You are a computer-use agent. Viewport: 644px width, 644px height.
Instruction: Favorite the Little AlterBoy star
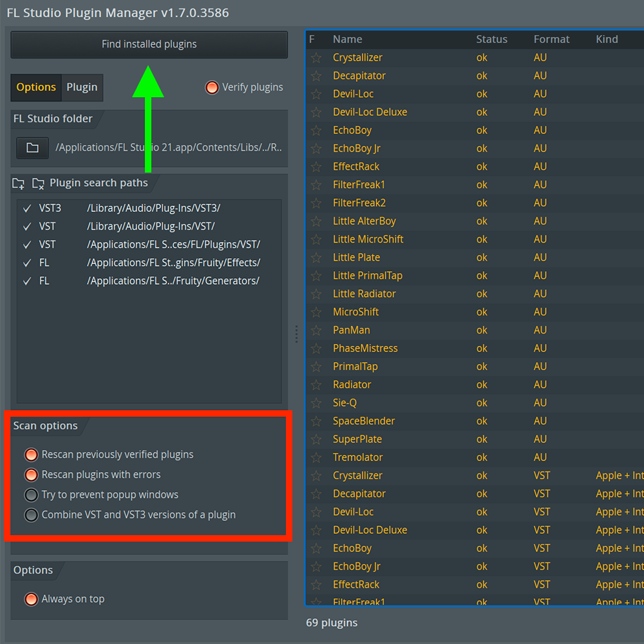coord(316,222)
